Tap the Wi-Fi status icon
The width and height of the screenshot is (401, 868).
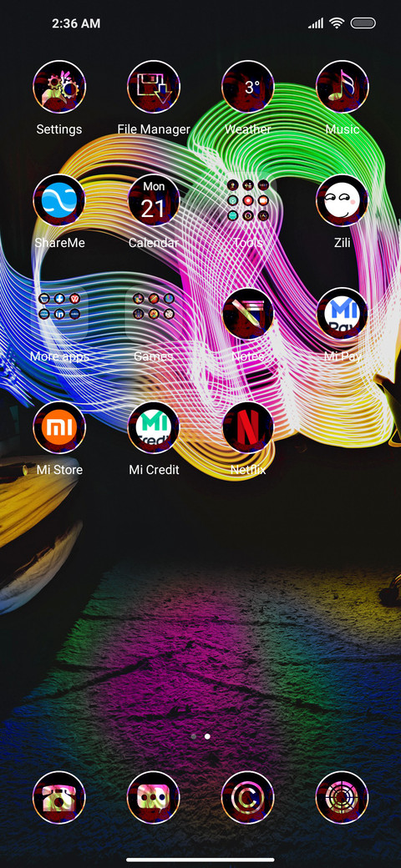[x=336, y=23]
